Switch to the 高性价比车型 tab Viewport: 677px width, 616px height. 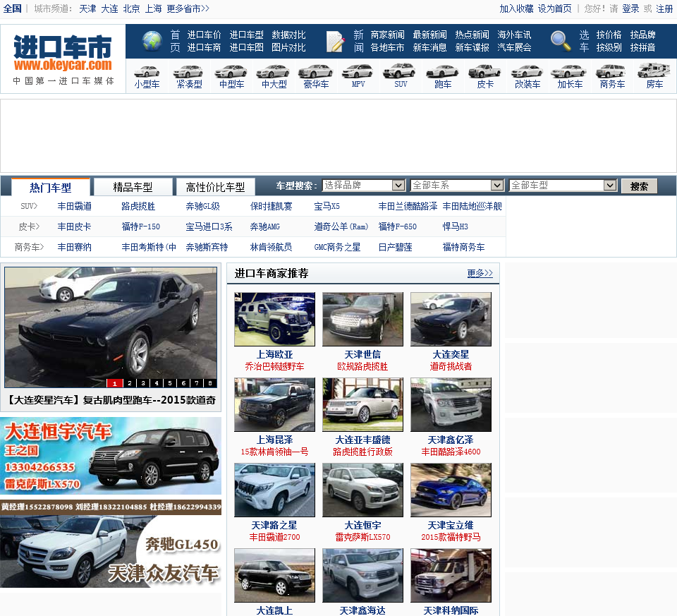coord(216,187)
